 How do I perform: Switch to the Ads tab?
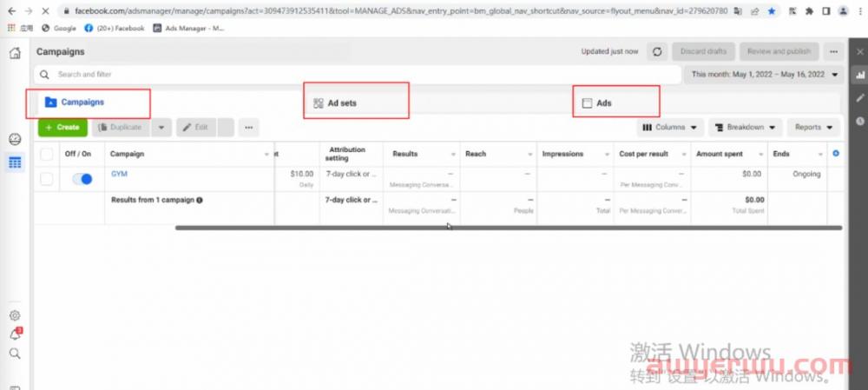coord(597,103)
